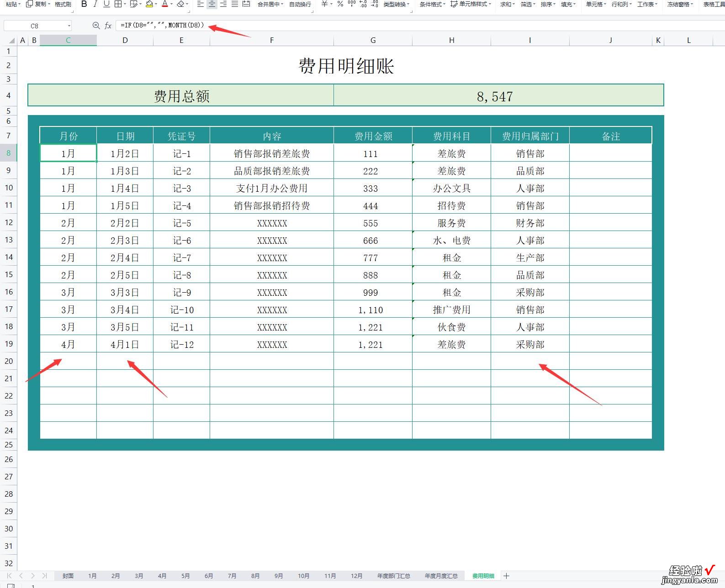Go to next sheet tab arrow

pos(33,576)
